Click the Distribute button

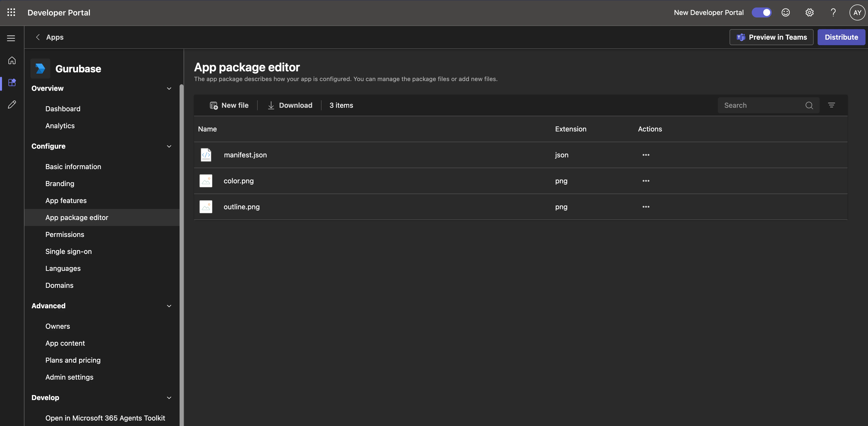tap(841, 37)
